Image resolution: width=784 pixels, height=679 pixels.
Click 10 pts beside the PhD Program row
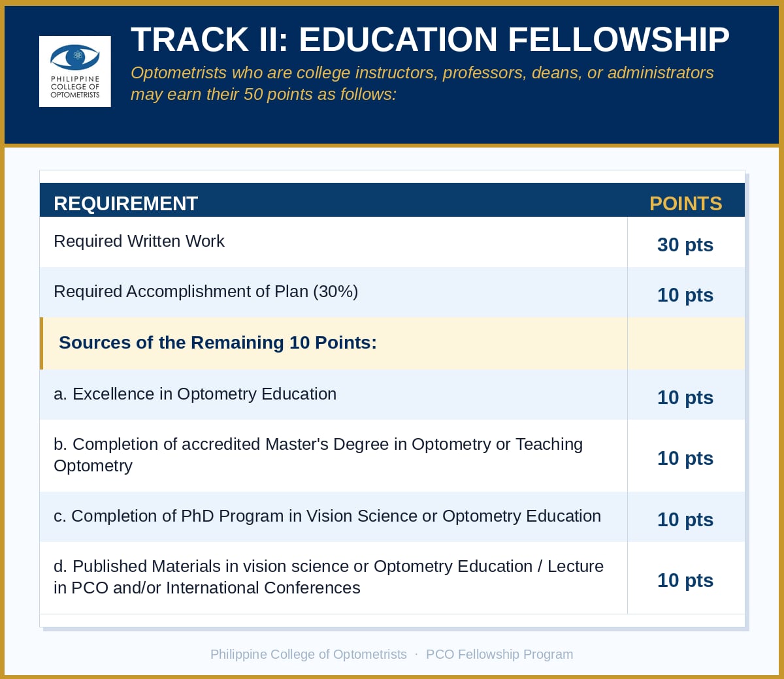[685, 520]
